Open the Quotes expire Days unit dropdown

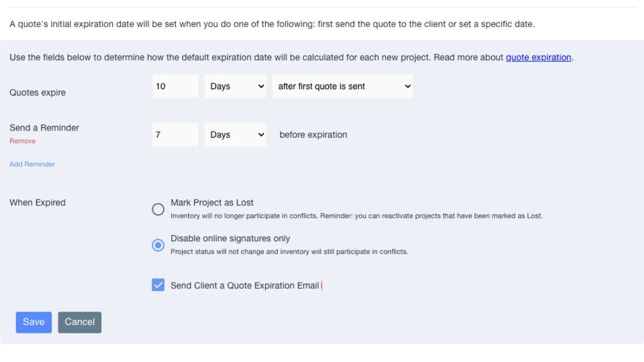235,86
